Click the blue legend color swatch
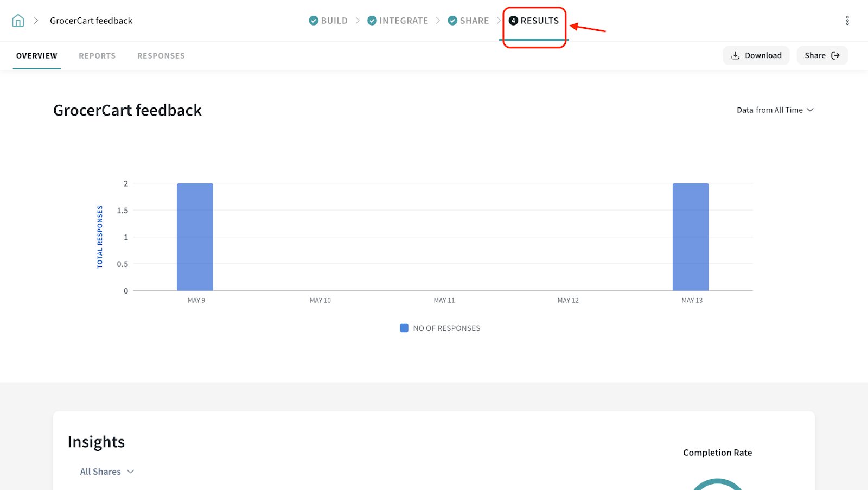The image size is (868, 490). (x=404, y=328)
